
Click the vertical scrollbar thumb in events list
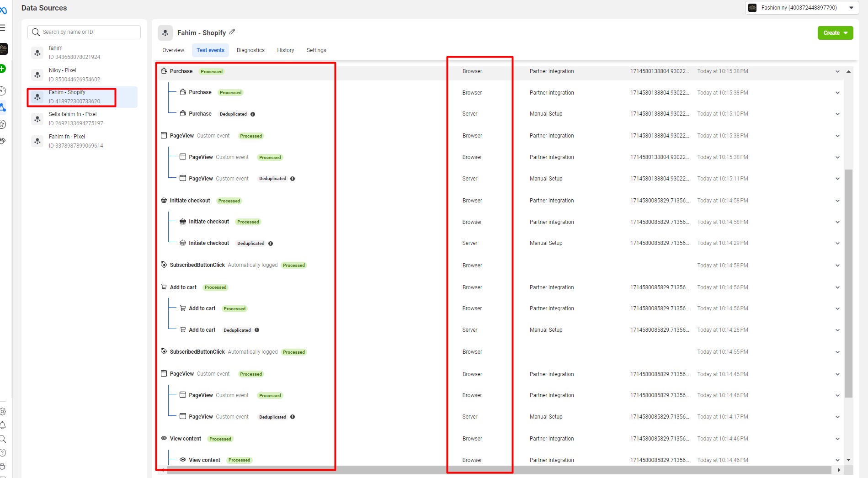(x=848, y=283)
